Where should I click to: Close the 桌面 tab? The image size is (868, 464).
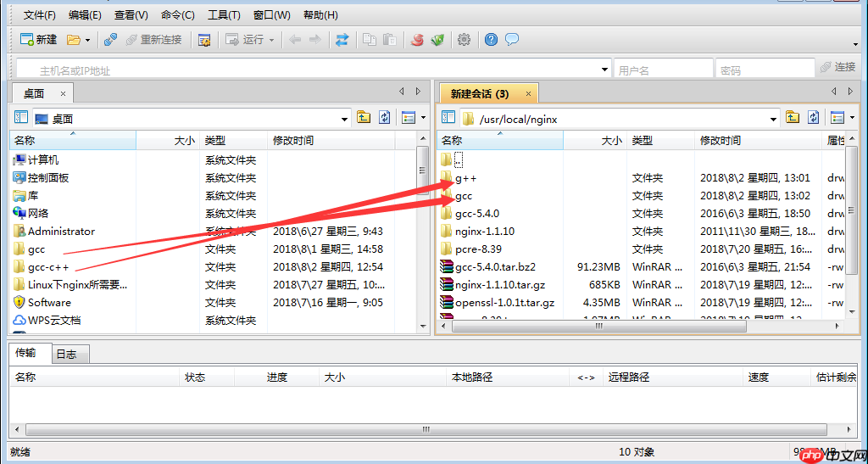[63, 93]
